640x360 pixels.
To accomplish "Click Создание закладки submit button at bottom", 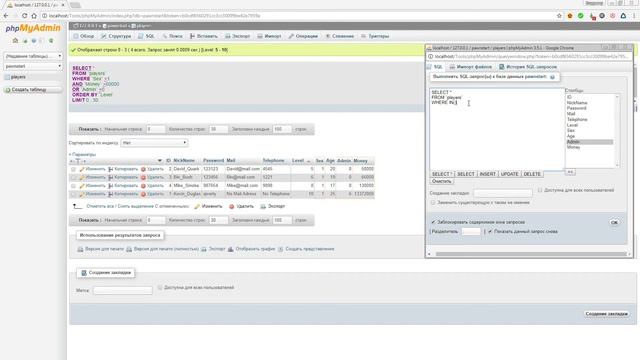I will click(606, 314).
